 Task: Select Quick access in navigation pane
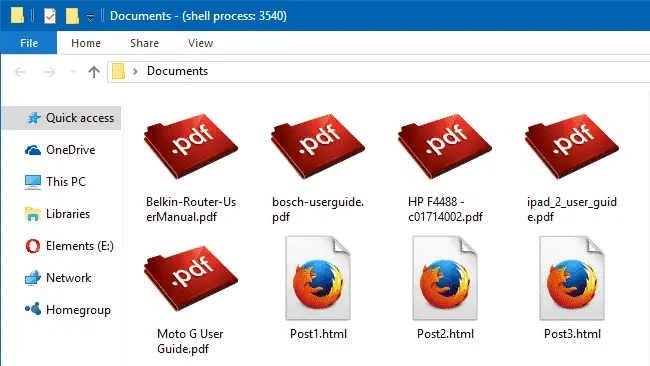tap(62, 118)
